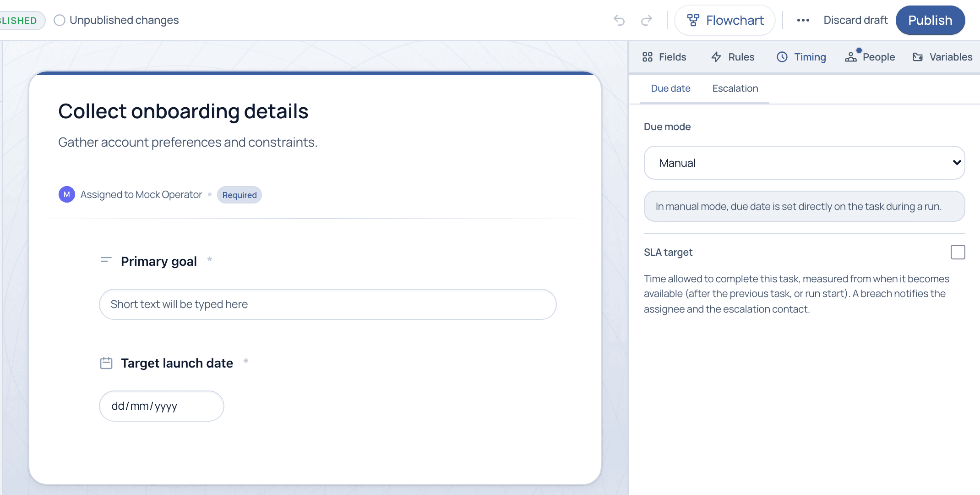
Task: Click the Collect onboarding details title
Action: 183,111
